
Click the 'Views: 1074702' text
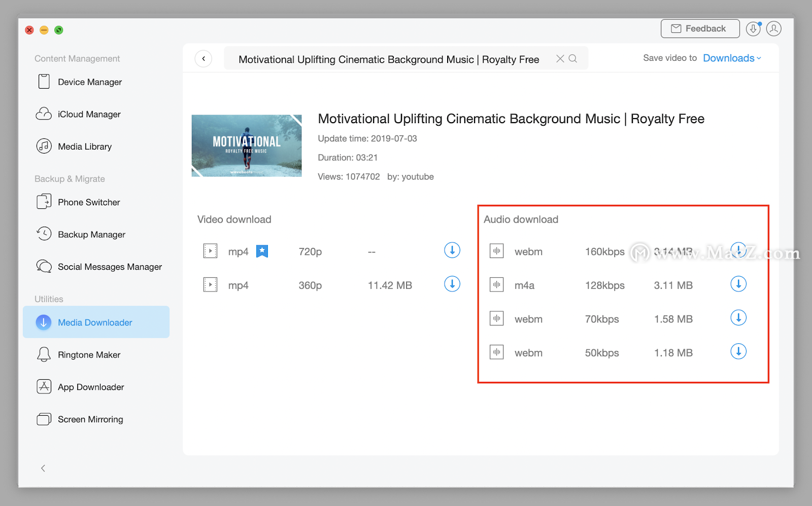349,176
